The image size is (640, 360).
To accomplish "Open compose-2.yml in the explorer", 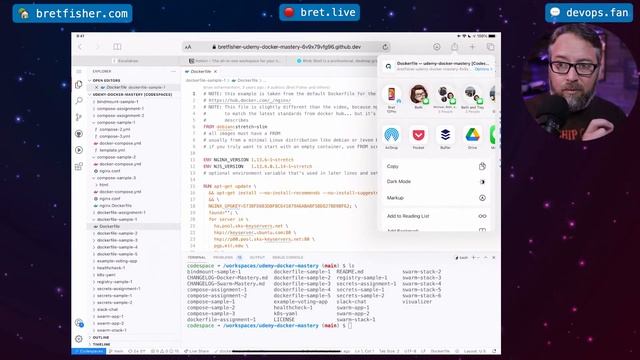I will (x=115, y=129).
